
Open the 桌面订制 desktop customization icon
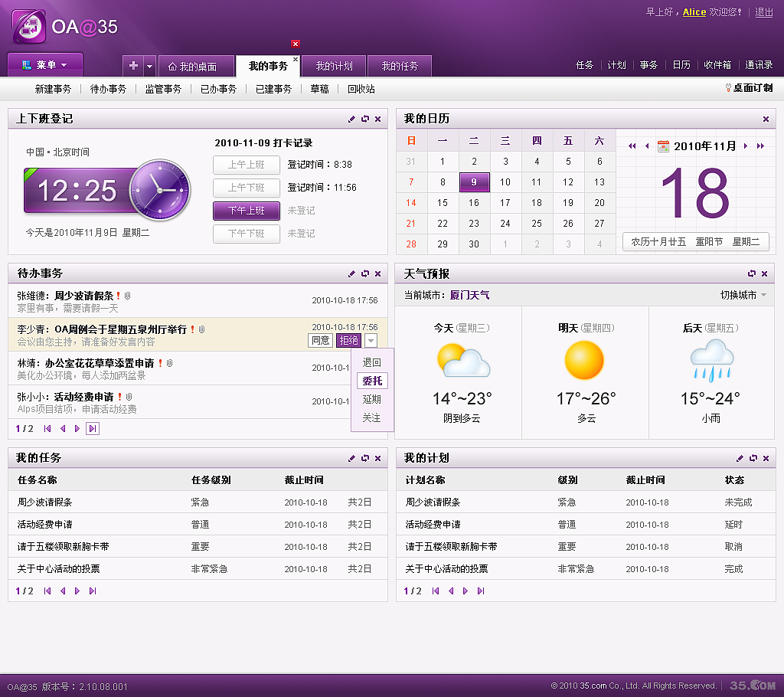point(730,88)
